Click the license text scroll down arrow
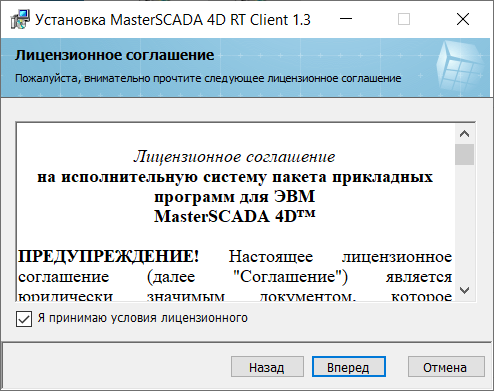 coord(464,290)
